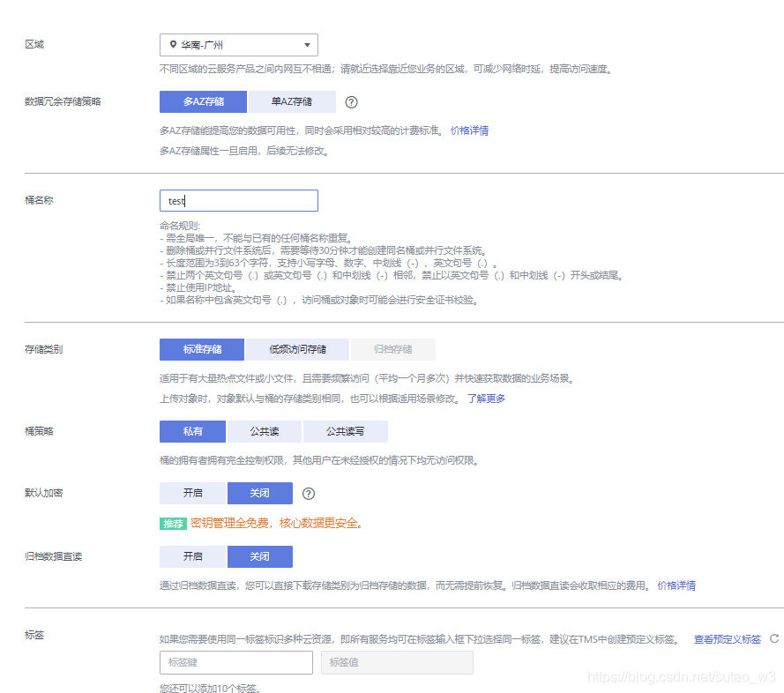Select 多AZ存储 redundancy option
Viewport: 784px width, 693px height.
point(203,101)
